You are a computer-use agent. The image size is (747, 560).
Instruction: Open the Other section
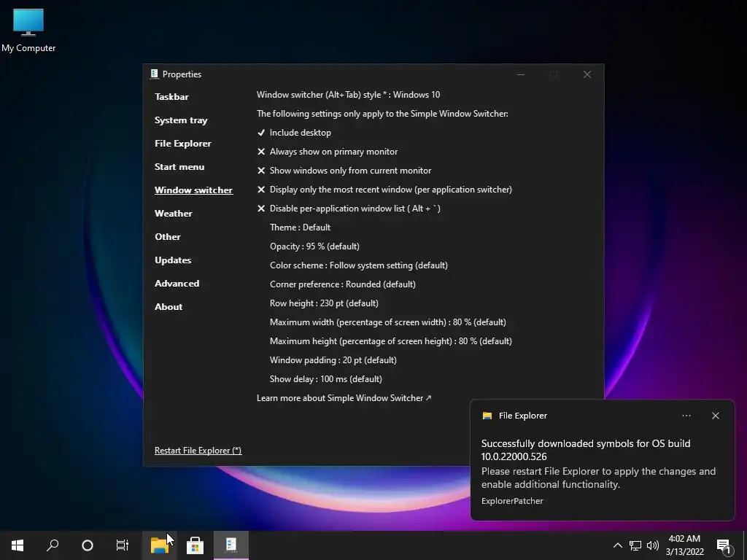pos(168,237)
